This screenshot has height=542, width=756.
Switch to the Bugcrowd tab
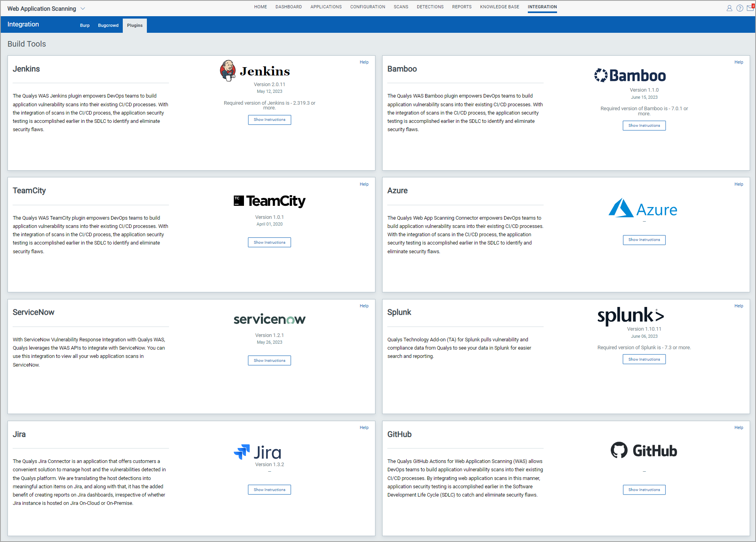(x=108, y=25)
